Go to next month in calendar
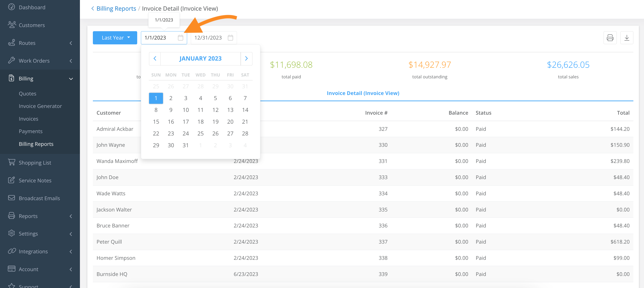 (x=246, y=58)
